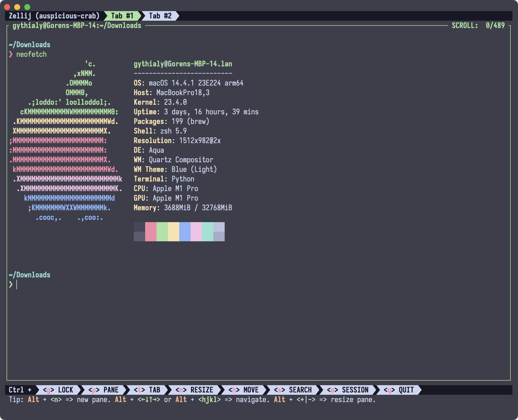The width and height of the screenshot is (518, 420).
Task: Click the Terminal: Python line
Action: point(164,179)
